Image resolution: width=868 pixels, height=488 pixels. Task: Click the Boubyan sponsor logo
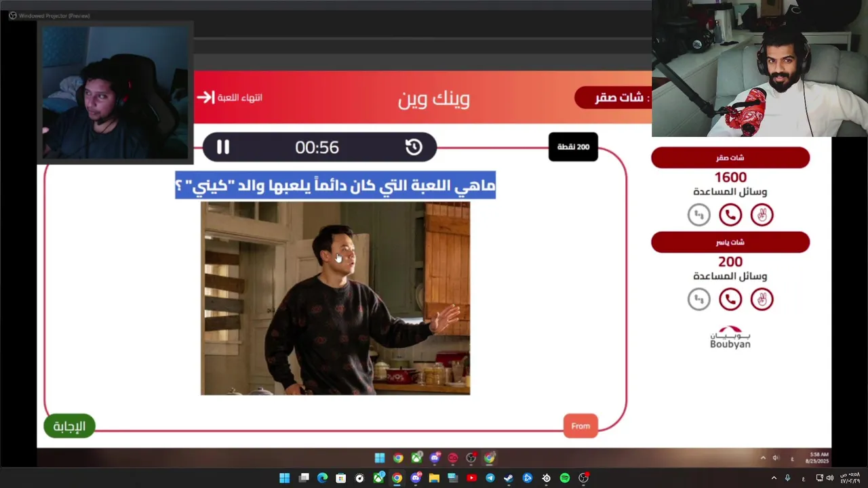(730, 338)
